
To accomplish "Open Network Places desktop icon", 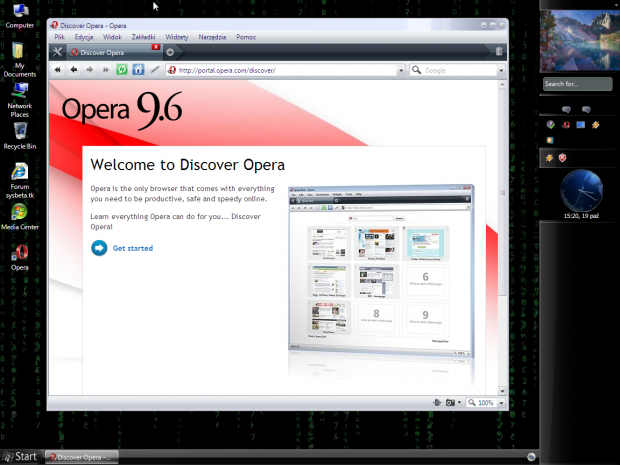I will (x=19, y=100).
